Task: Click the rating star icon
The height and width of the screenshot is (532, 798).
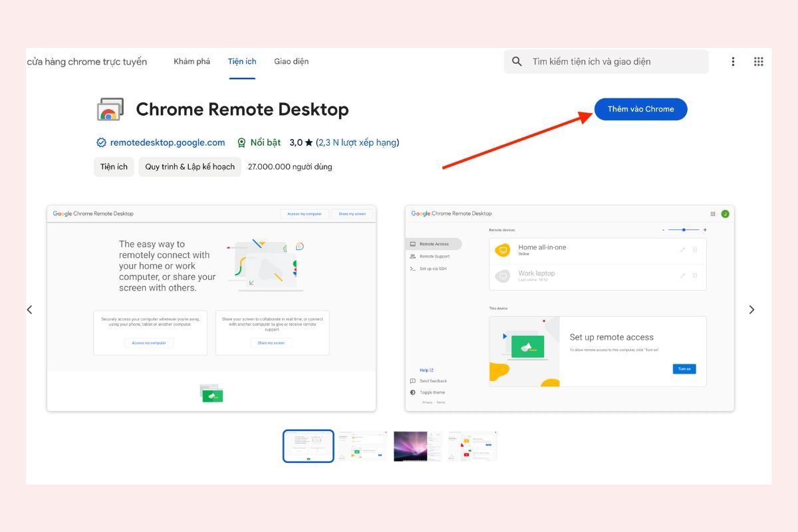Action: point(309,142)
